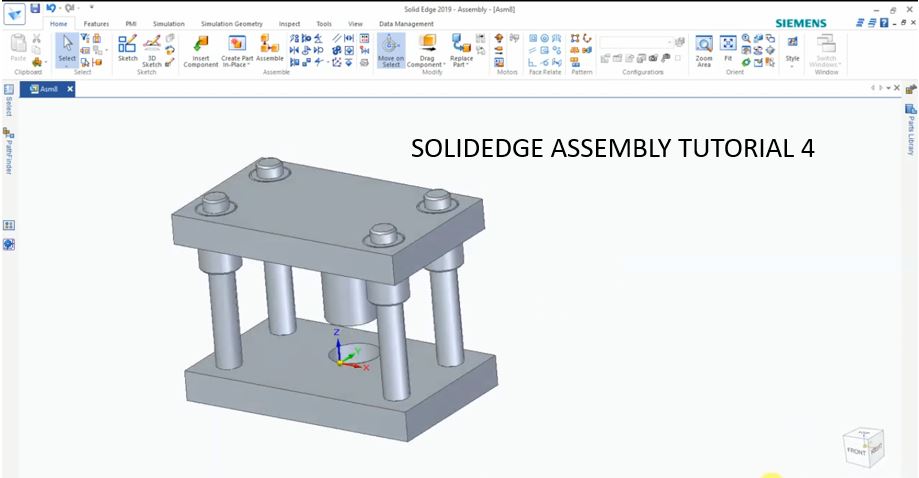This screenshot has height=478, width=919.
Task: Click the Switch Windows button
Action: pyautogui.click(x=826, y=50)
